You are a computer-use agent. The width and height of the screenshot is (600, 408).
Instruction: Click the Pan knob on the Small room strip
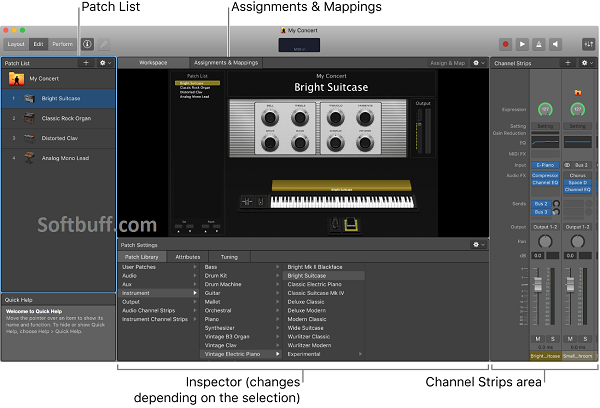click(578, 242)
